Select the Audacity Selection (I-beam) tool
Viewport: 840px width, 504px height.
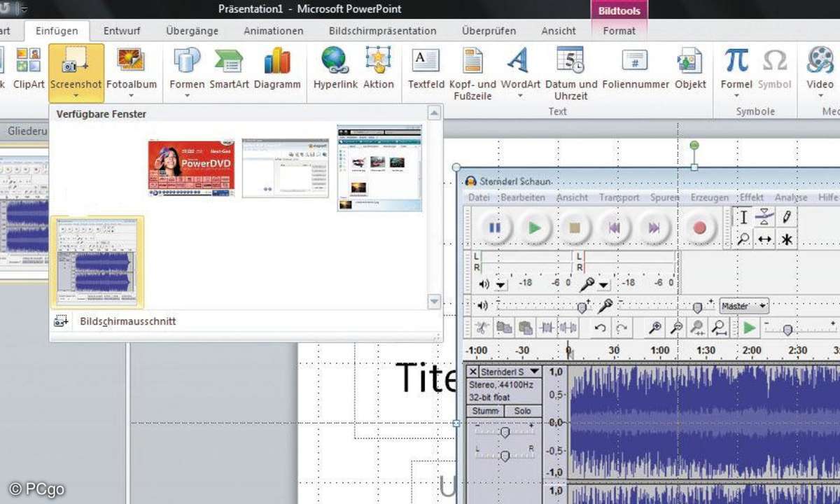(744, 218)
